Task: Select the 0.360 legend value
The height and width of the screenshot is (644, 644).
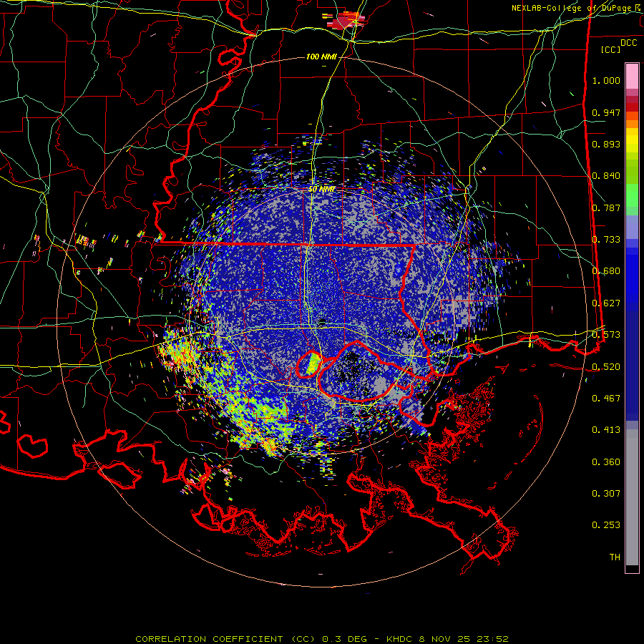Action: point(606,462)
